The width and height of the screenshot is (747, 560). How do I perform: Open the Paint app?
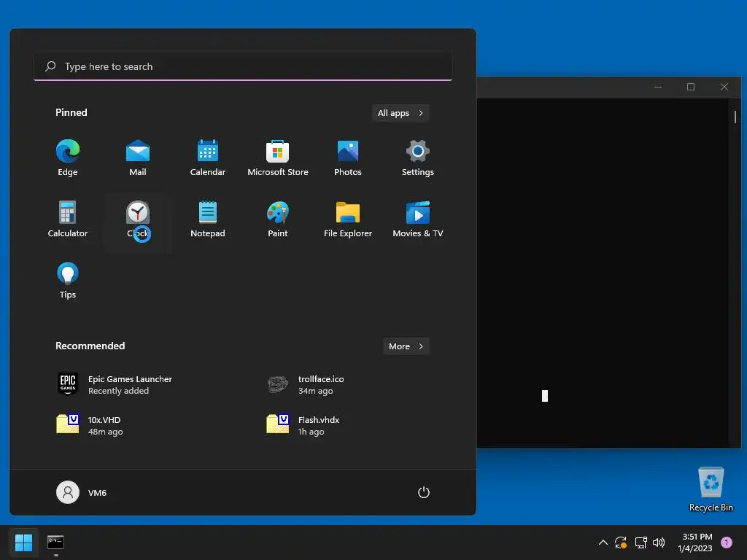tap(278, 219)
